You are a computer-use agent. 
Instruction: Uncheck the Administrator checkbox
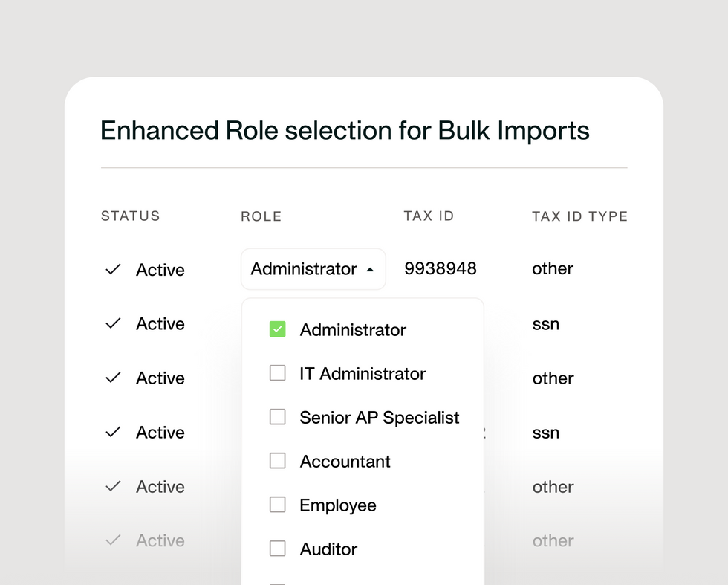pos(278,329)
